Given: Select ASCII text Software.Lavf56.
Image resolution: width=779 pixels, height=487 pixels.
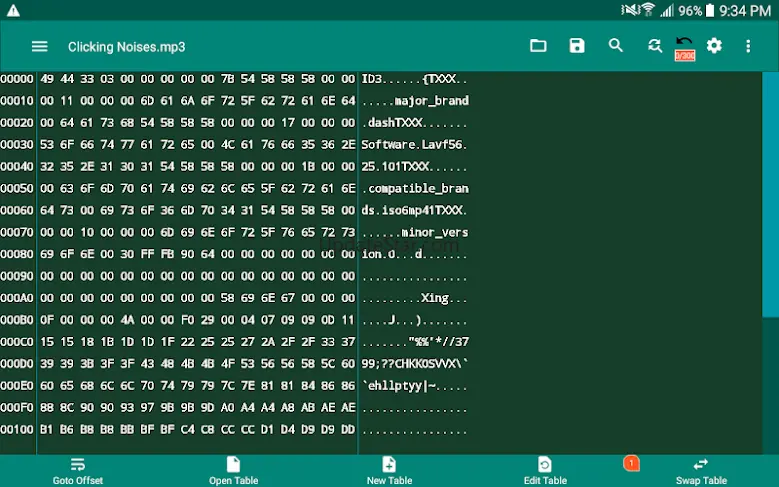Looking at the screenshot, I should coord(414,145).
